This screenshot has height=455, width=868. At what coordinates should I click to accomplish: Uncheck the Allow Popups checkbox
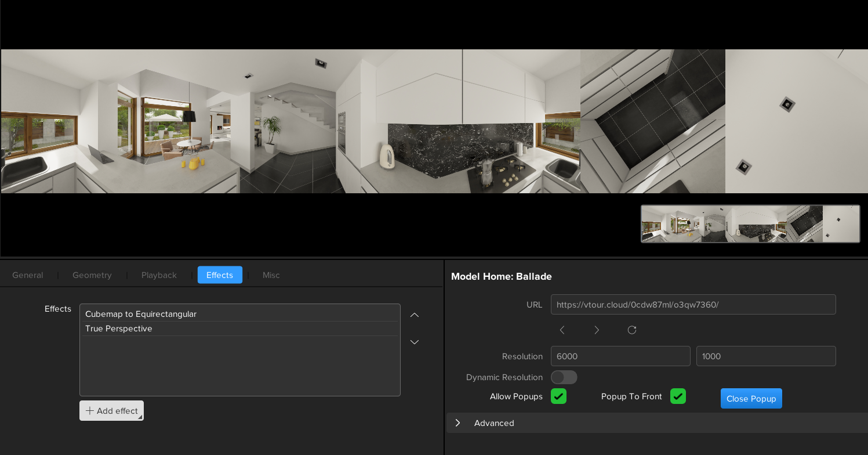(558, 396)
